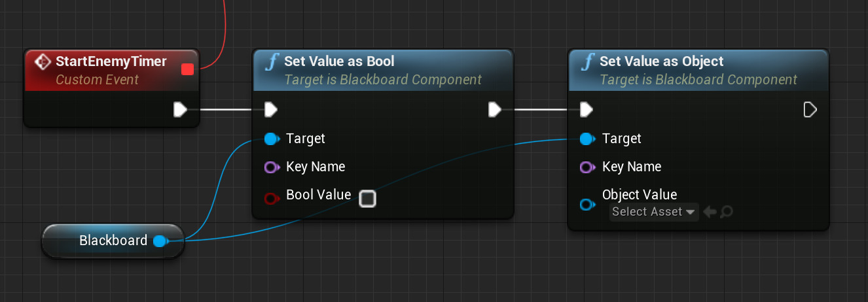The image size is (868, 302).
Task: Click the Object Value label
Action: pos(640,195)
